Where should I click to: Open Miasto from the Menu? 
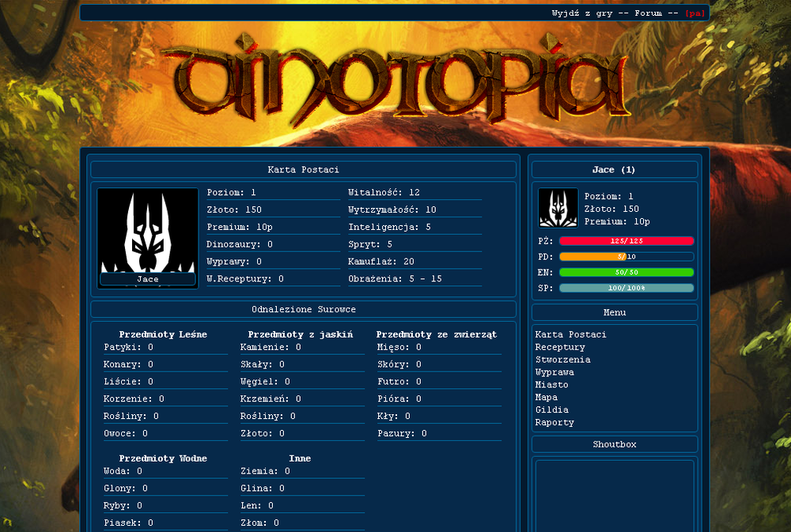coord(552,385)
